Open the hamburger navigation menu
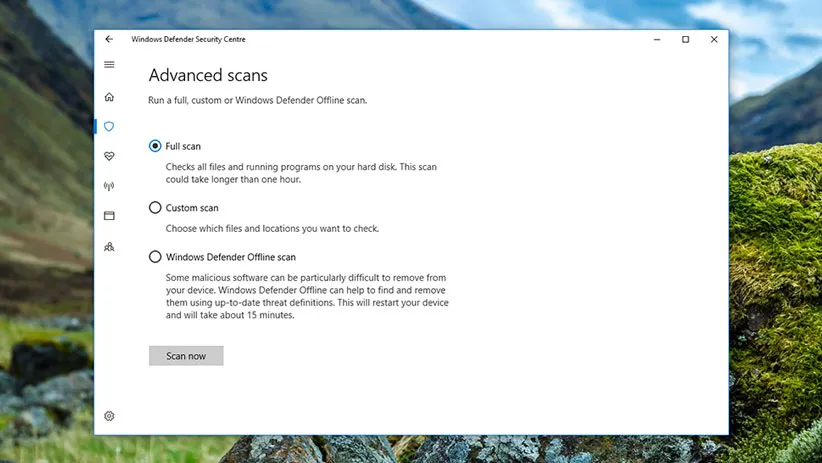This screenshot has height=463, width=822. [109, 65]
